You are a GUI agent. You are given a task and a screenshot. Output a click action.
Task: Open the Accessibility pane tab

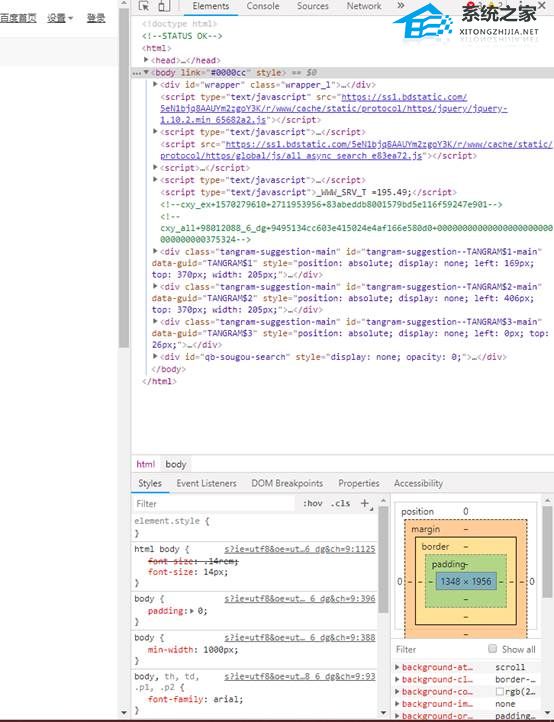tap(418, 483)
